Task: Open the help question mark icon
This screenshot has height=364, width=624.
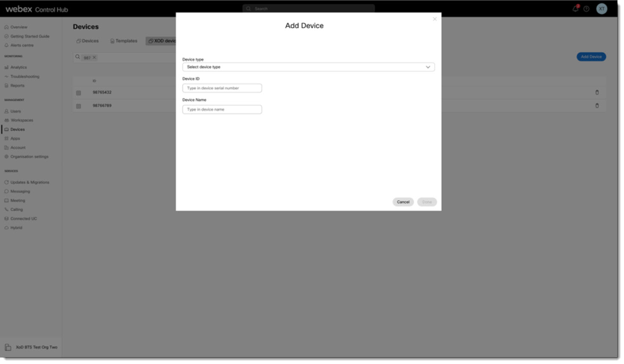Action: 586,9
